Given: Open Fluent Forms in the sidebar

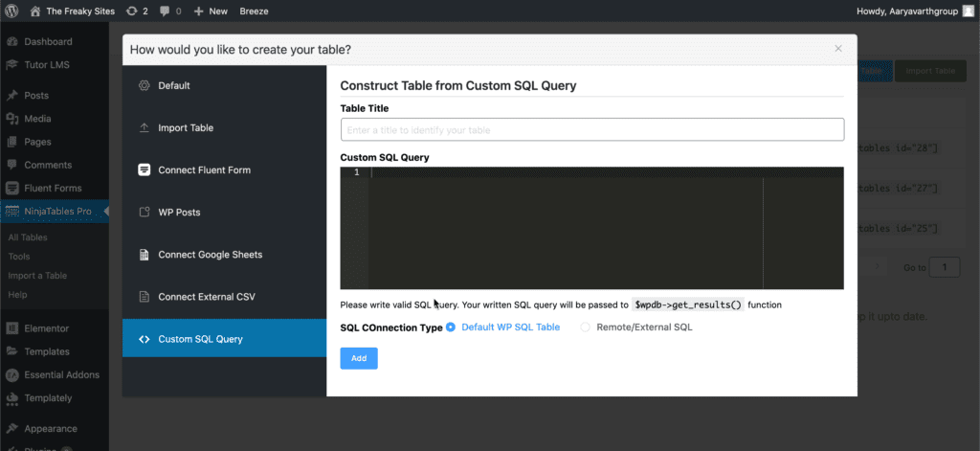Looking at the screenshot, I should (x=55, y=188).
